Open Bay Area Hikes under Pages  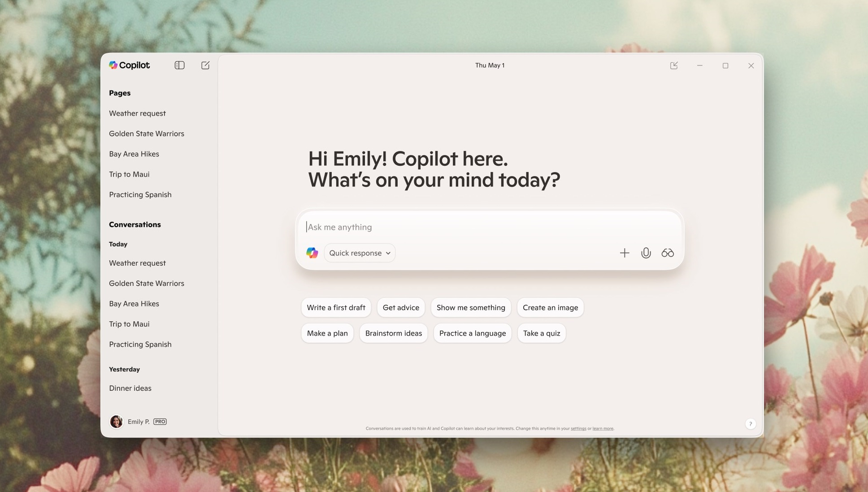pyautogui.click(x=134, y=154)
